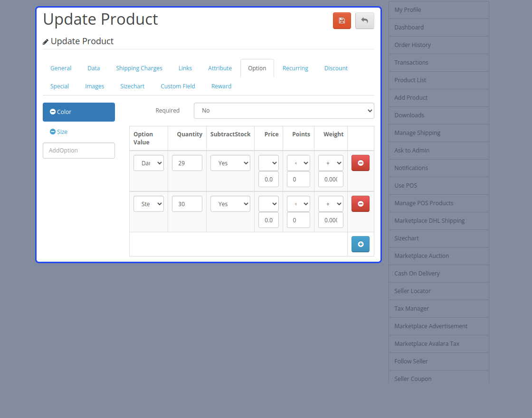Click price value field in second row
This screenshot has width=532, height=418.
268,220
